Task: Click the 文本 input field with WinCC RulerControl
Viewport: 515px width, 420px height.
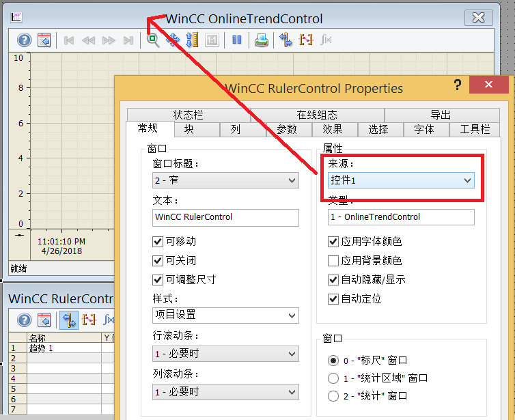Action: coord(225,217)
